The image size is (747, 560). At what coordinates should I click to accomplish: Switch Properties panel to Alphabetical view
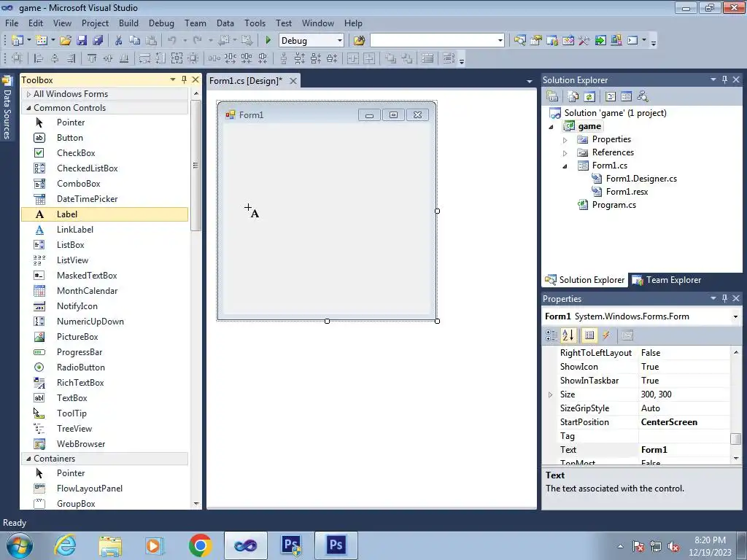pyautogui.click(x=568, y=335)
